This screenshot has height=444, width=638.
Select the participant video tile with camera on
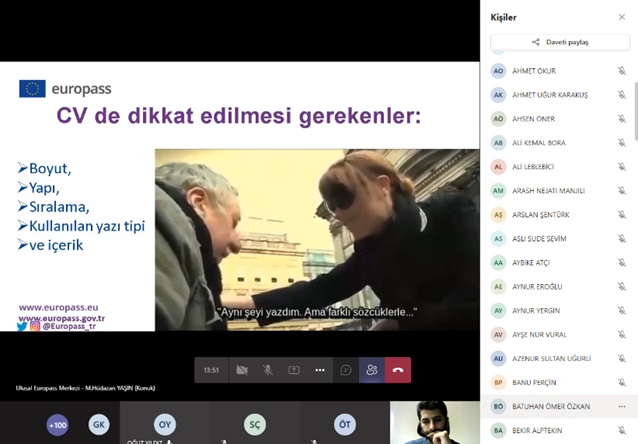click(x=435, y=422)
